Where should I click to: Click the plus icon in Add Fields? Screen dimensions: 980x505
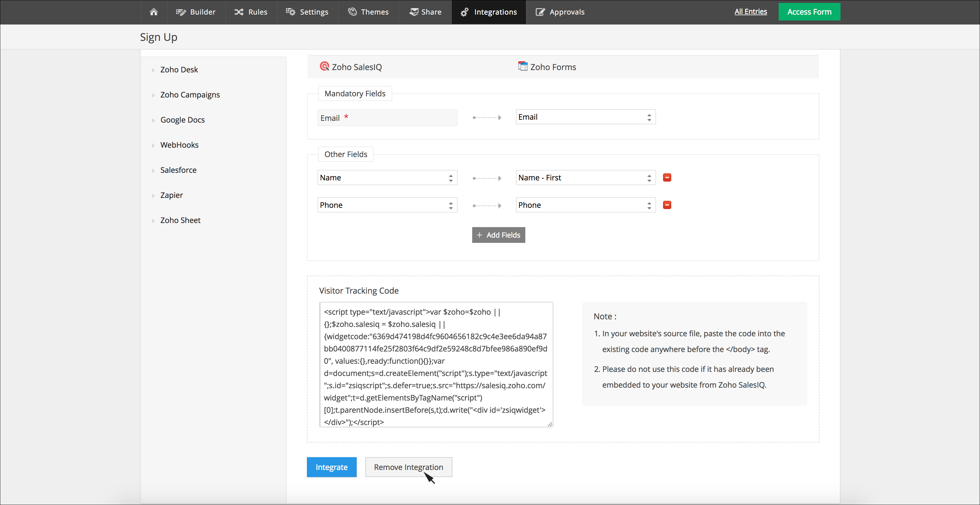coord(479,235)
